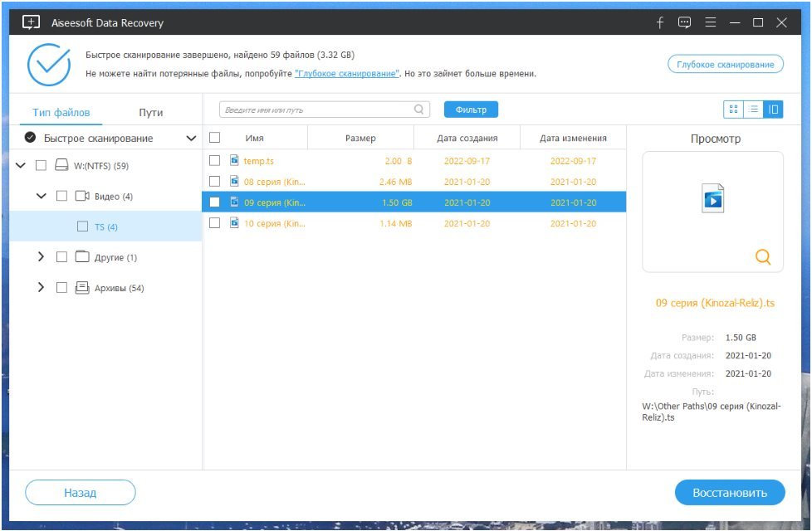Switch to the Пути tab
Screen dimensions: 812x531
[x=150, y=112]
